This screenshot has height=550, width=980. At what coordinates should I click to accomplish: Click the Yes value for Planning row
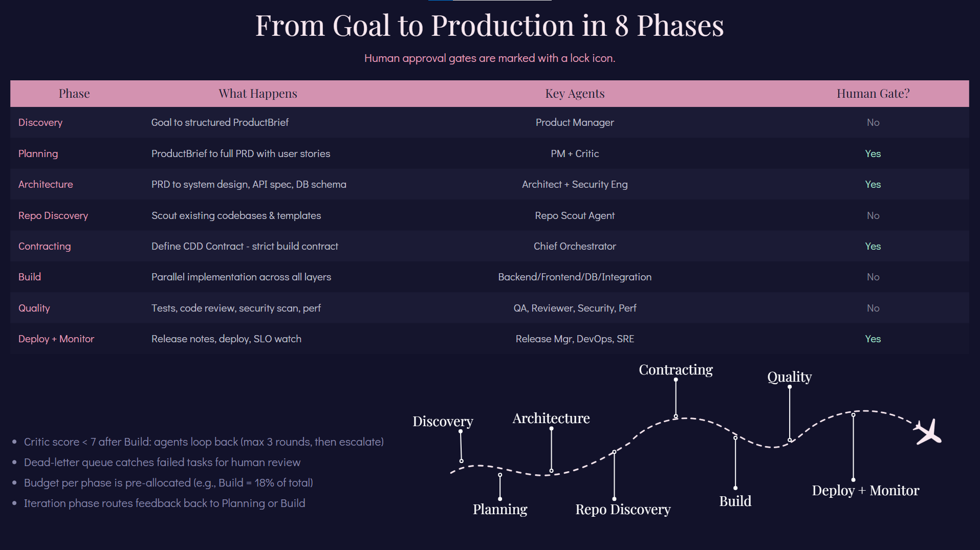point(873,153)
